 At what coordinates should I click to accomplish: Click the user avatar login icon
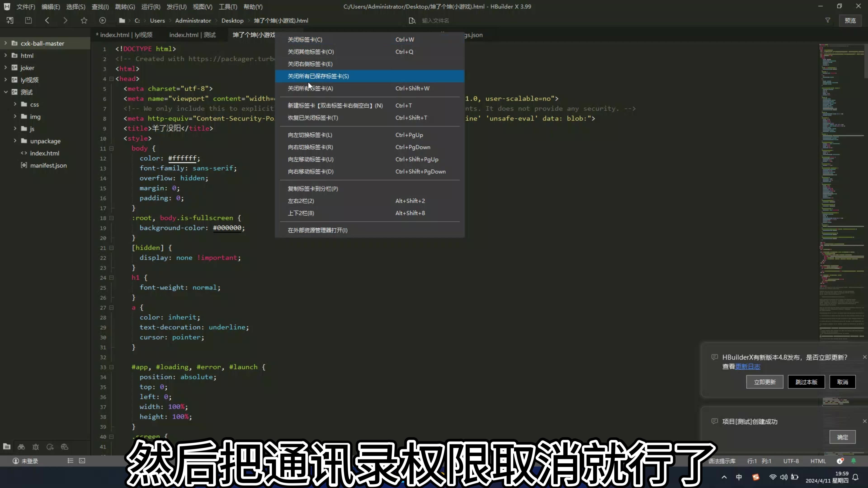click(x=16, y=461)
